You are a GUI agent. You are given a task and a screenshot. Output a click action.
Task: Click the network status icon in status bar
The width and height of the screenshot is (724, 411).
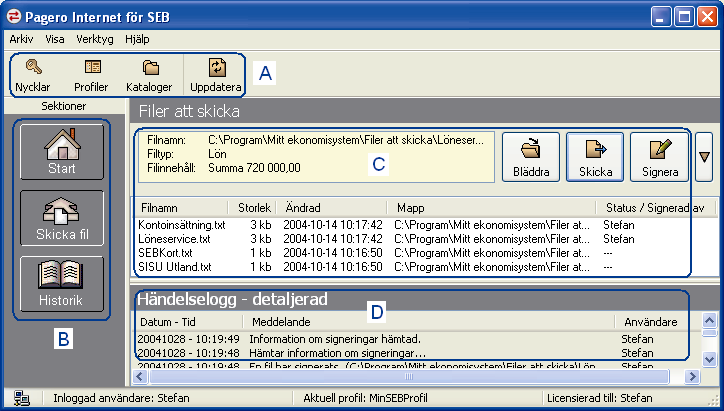click(x=21, y=398)
